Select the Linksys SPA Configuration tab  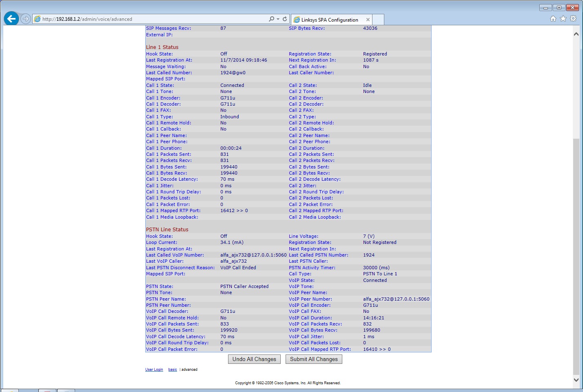point(329,20)
